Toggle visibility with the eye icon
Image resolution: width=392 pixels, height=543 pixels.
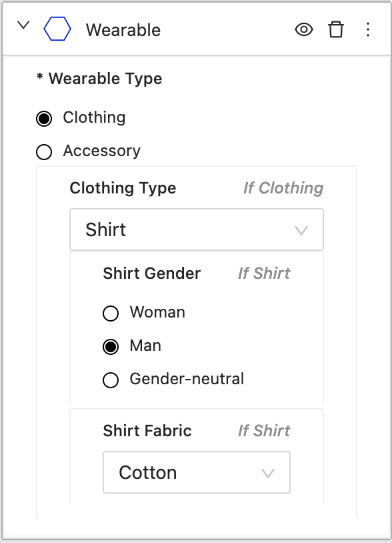[x=304, y=29]
